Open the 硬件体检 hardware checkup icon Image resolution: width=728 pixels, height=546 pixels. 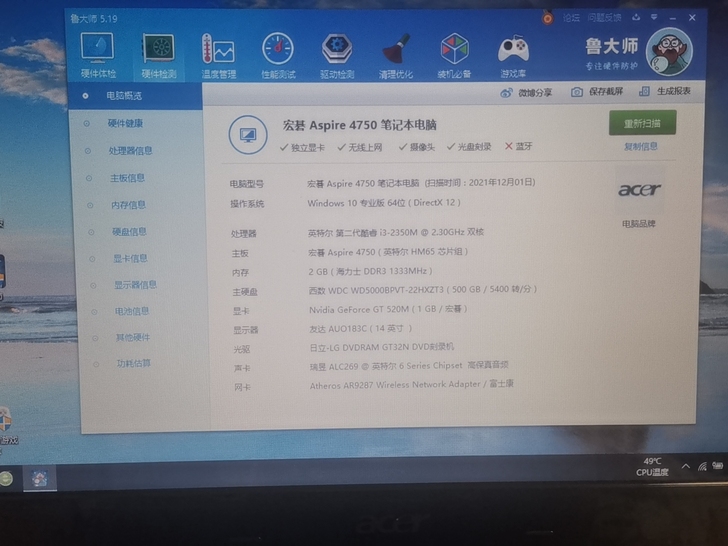tap(98, 55)
